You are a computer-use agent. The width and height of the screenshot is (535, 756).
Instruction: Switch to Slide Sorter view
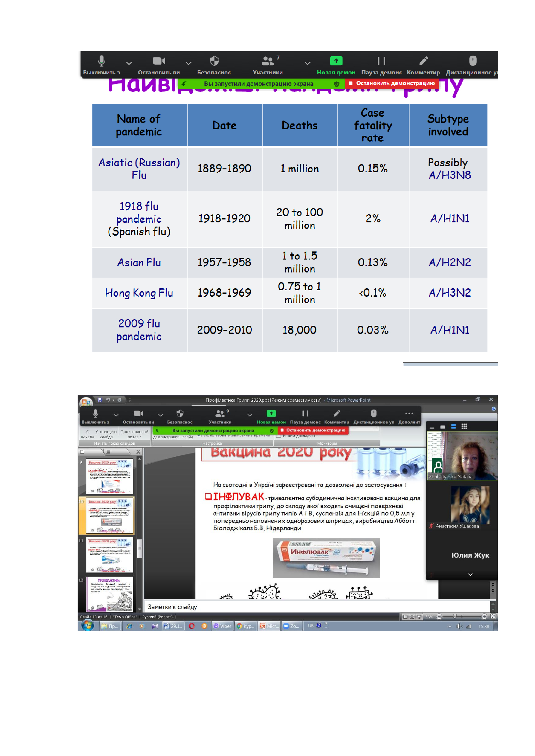[412, 617]
